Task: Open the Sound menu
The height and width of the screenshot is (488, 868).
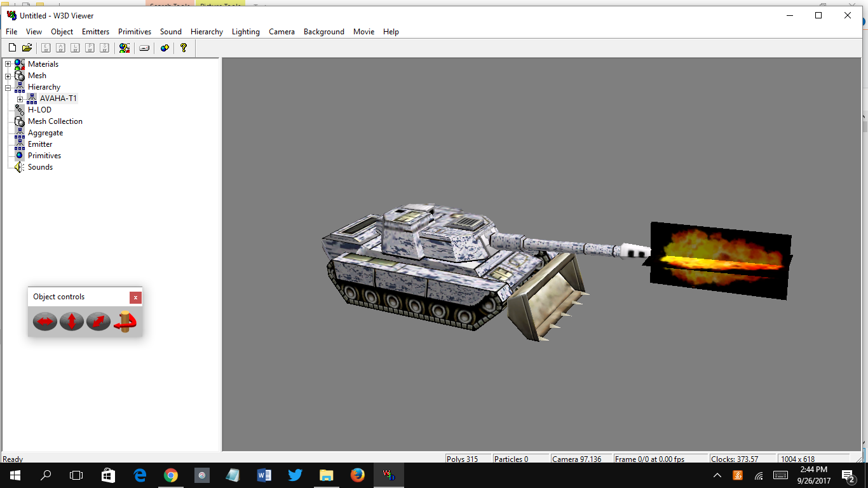Action: click(x=171, y=32)
